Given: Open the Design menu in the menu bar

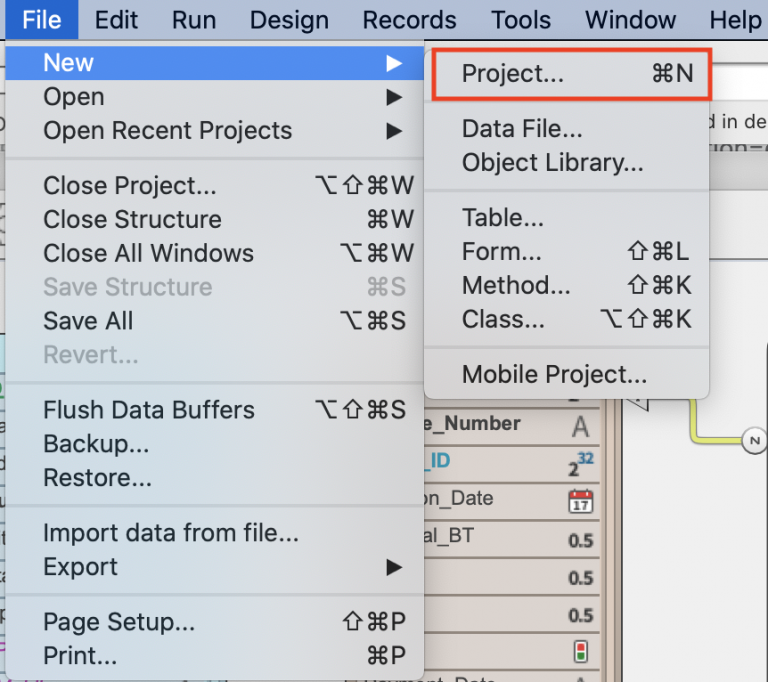Looking at the screenshot, I should pyautogui.click(x=289, y=20).
